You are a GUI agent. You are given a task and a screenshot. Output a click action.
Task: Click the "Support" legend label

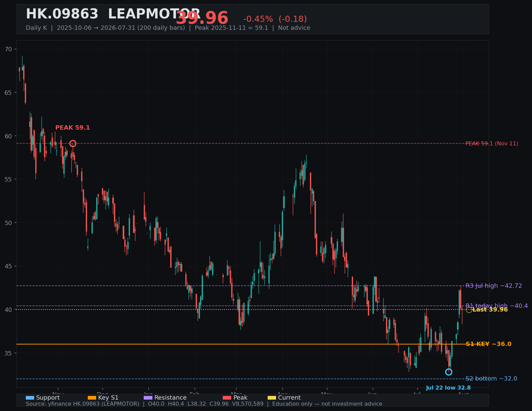[48, 398]
